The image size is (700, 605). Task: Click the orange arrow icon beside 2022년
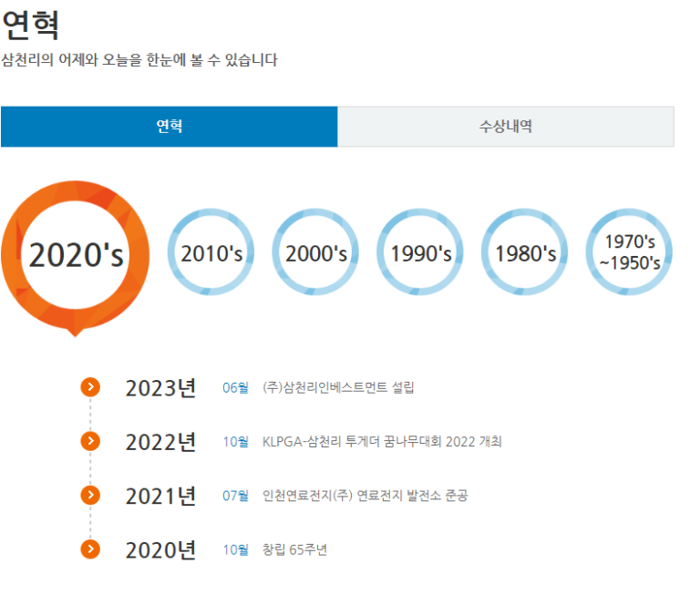pyautogui.click(x=89, y=441)
